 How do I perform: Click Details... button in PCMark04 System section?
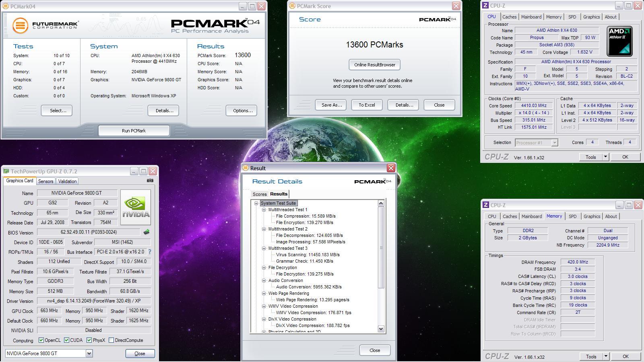pyautogui.click(x=163, y=111)
